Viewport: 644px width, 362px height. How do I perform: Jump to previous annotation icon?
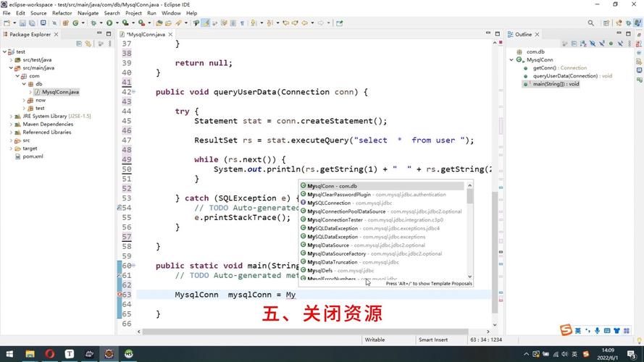pyautogui.click(x=269, y=23)
